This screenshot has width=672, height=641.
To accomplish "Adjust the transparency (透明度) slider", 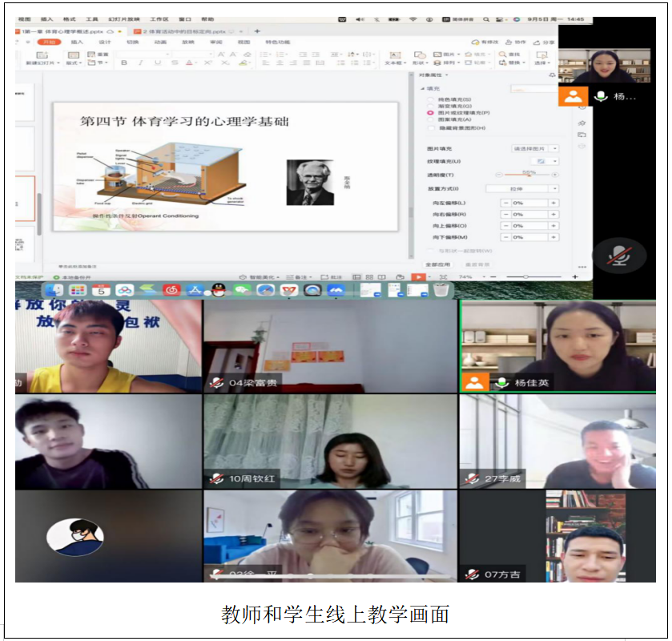I will tap(528, 175).
